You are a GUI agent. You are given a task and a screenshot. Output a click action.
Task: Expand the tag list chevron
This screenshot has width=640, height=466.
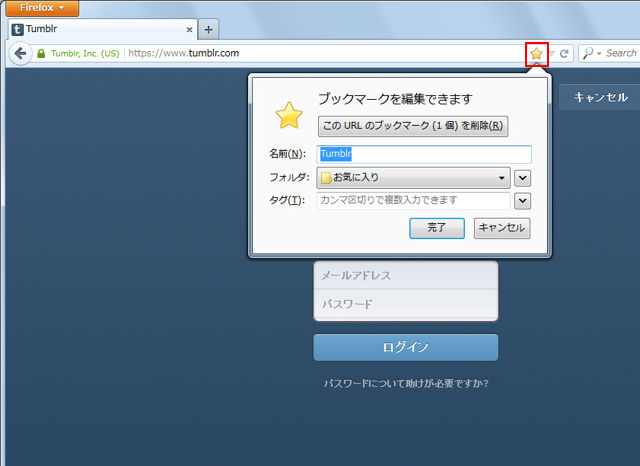click(522, 201)
